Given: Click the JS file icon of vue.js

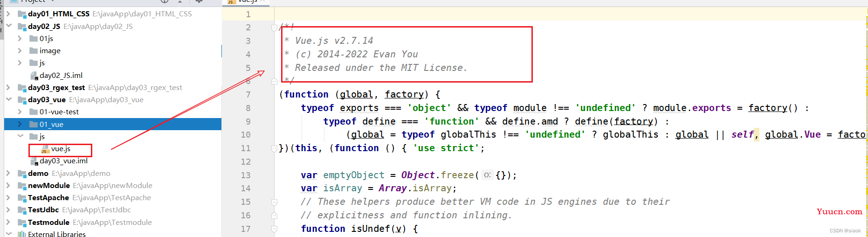Looking at the screenshot, I should click(45, 149).
